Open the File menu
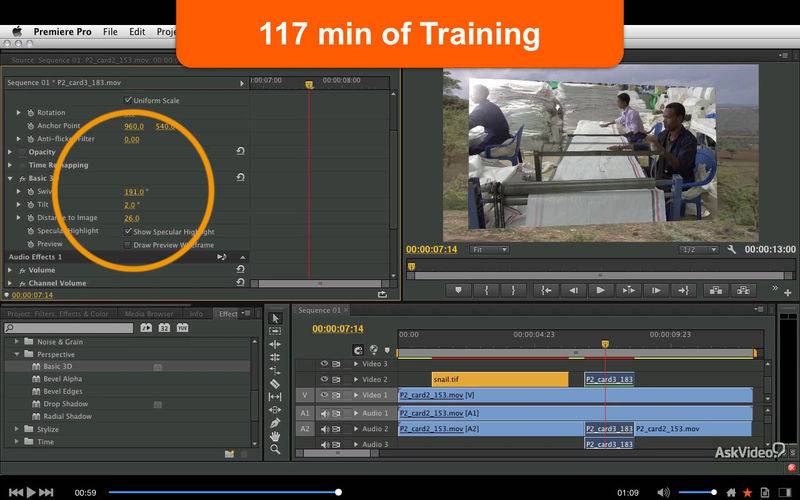800x500 pixels. (x=110, y=32)
